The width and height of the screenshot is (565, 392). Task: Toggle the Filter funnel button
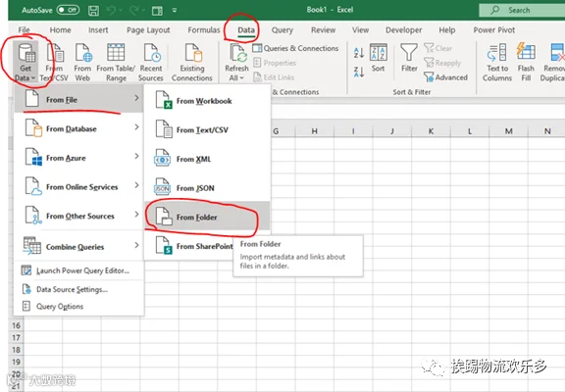409,58
